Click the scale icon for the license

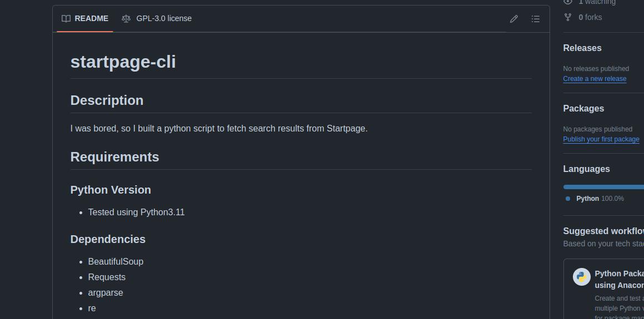[126, 18]
